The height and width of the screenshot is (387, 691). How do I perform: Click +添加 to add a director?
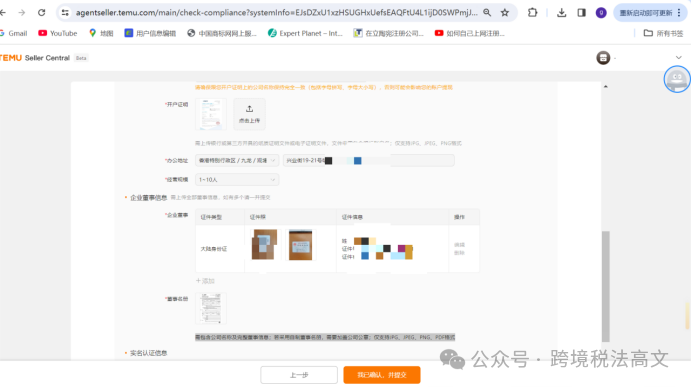205,281
